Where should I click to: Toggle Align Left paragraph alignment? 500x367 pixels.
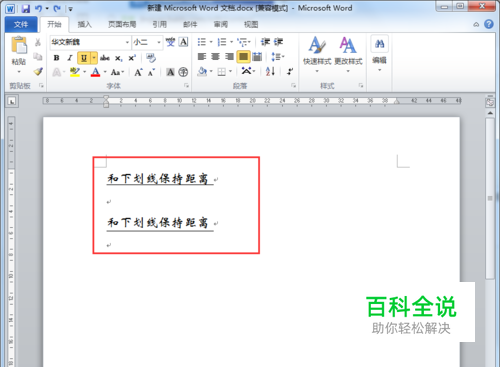coord(202,57)
